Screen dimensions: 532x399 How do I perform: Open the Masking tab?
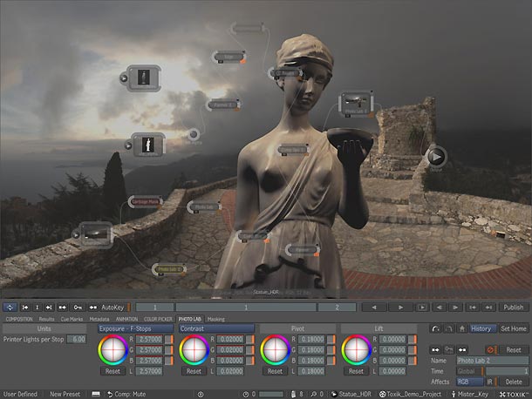(215, 319)
